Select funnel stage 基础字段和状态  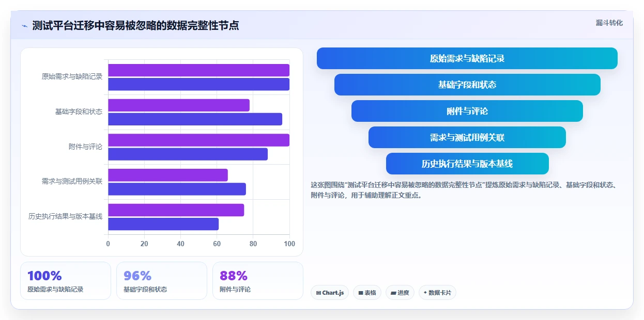467,85
